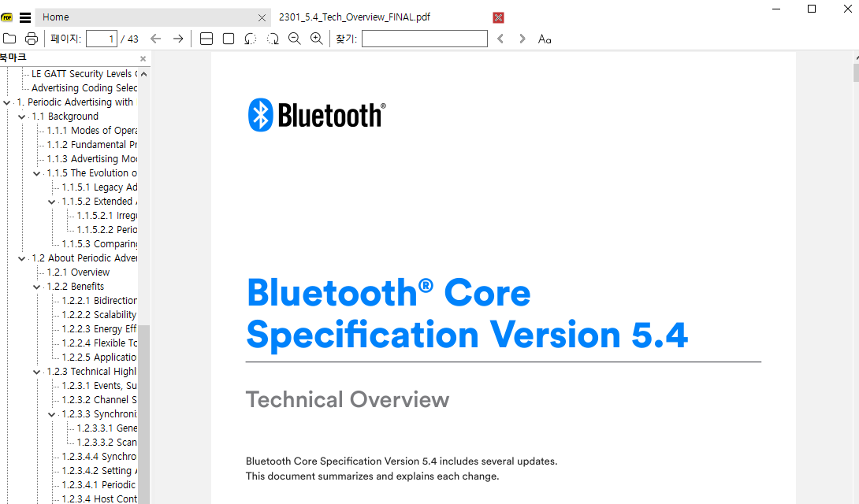Switch to fit-page view icon

tap(229, 39)
